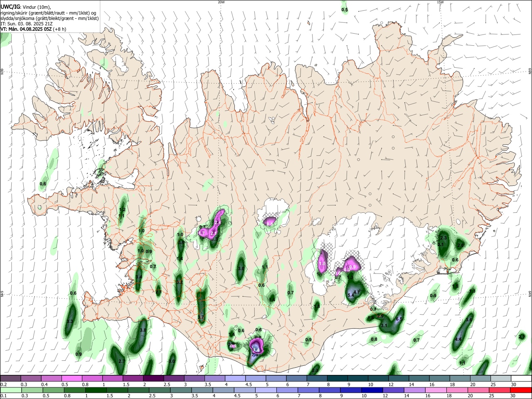
Task: Click the 3.3 precipitation value on the map
Action: click(x=70, y=322)
